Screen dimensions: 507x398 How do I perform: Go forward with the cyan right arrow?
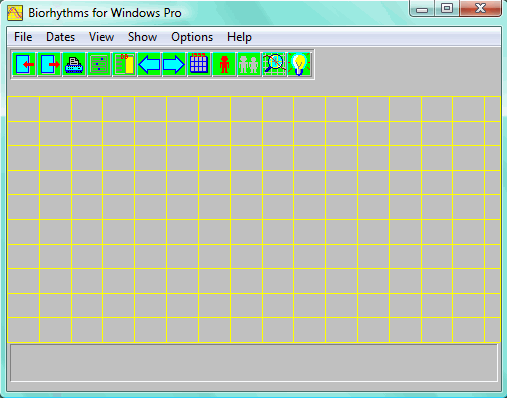(174, 64)
